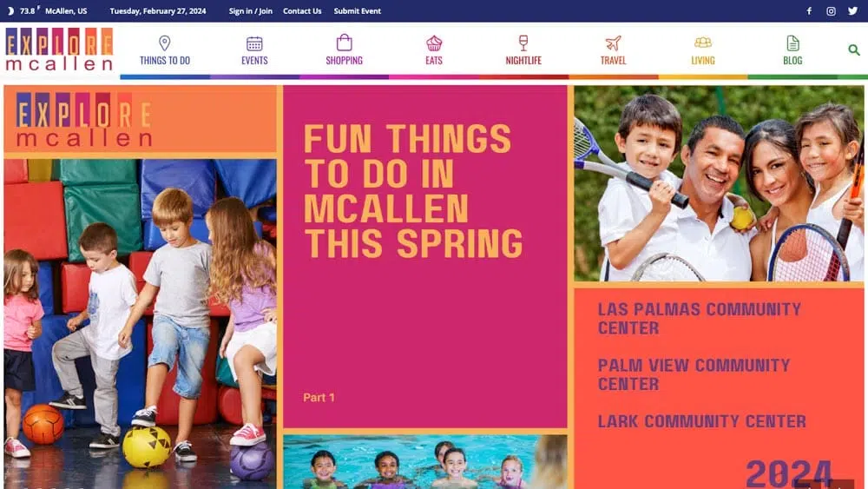
Task: Click the Nightlife wine glass icon
Action: (x=523, y=43)
